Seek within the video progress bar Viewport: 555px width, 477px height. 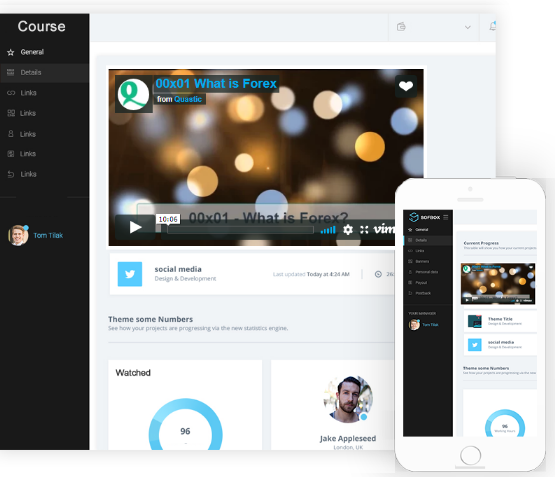[x=240, y=230]
